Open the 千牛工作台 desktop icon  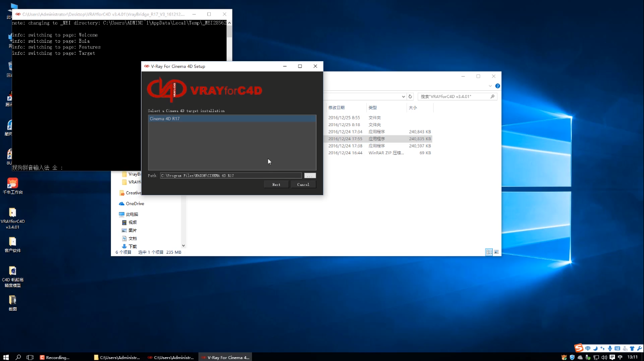[13, 183]
